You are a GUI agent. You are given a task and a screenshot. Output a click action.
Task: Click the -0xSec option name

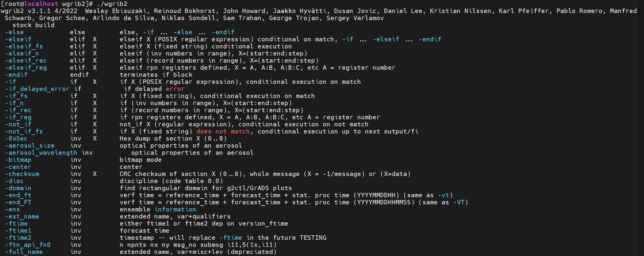coord(16,138)
